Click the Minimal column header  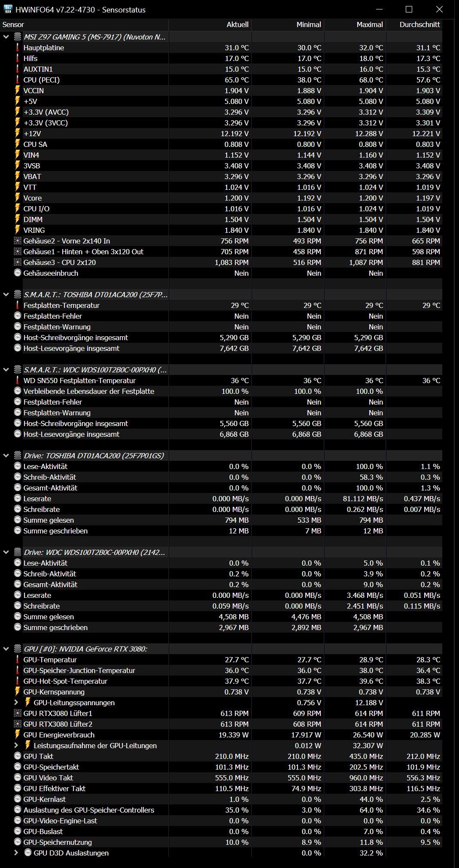tap(288, 25)
